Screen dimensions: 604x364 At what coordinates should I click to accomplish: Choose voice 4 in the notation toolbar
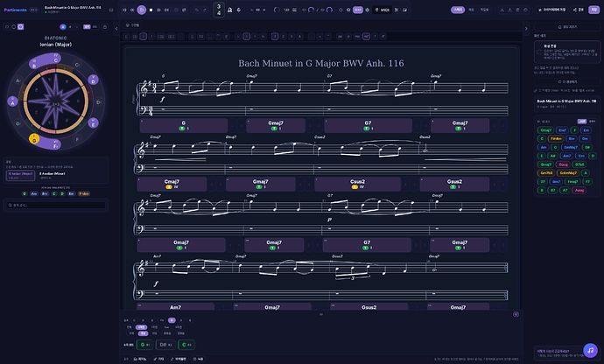pyautogui.click(x=299, y=37)
